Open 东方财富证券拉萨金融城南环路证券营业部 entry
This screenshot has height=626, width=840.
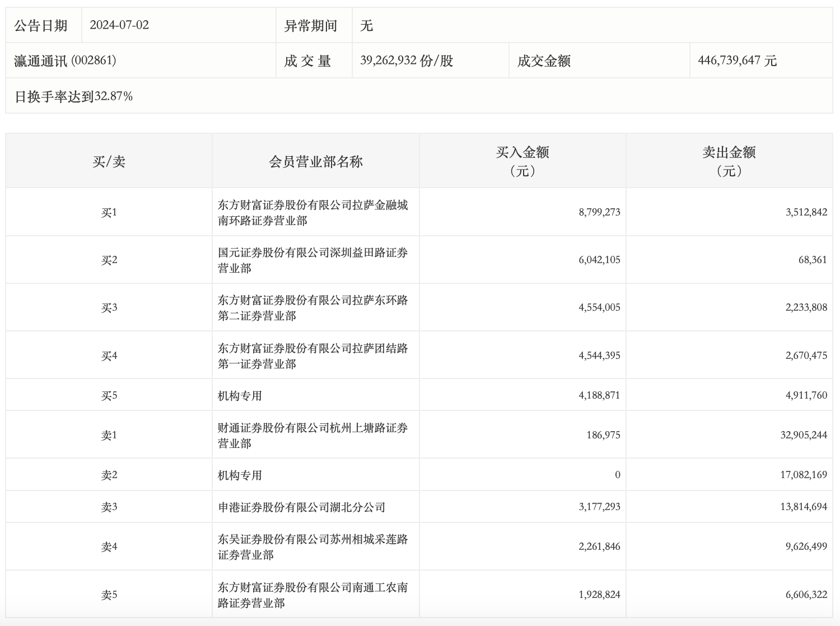[312, 213]
